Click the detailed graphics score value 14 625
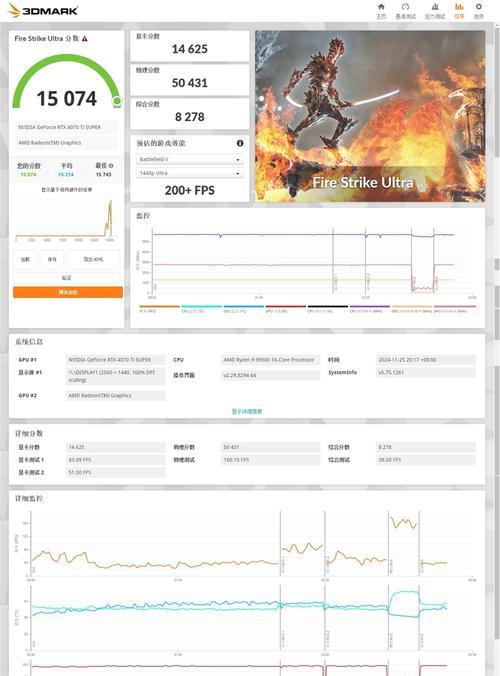Viewport: 500px width, 676px height. (115, 447)
